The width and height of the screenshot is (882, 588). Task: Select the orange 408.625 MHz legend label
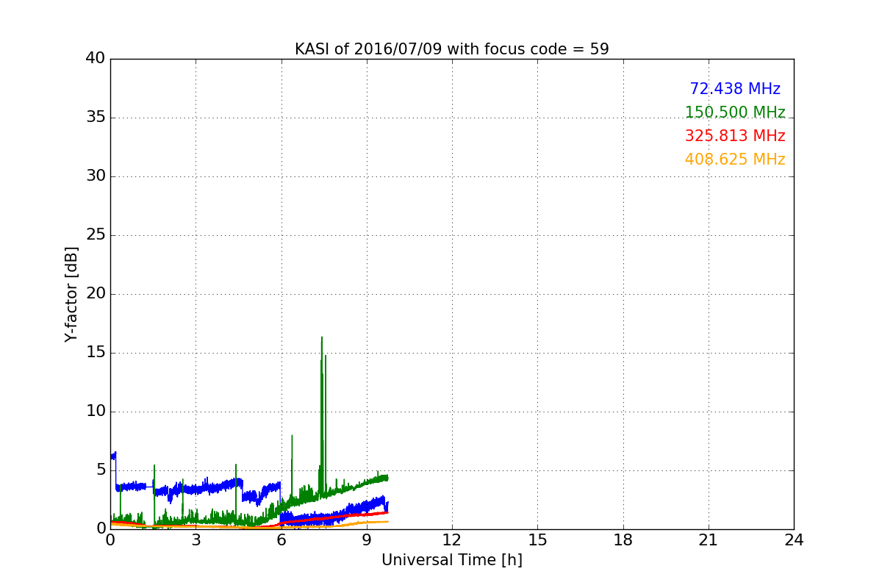pos(735,159)
